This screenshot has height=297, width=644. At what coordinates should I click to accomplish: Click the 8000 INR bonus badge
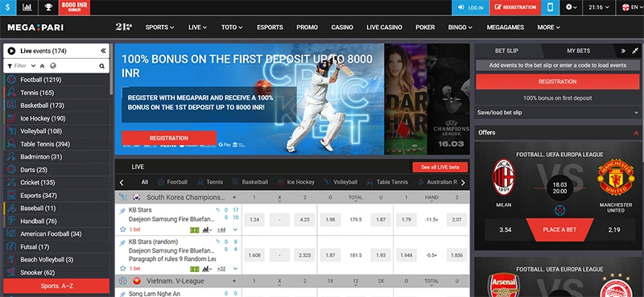tap(74, 7)
